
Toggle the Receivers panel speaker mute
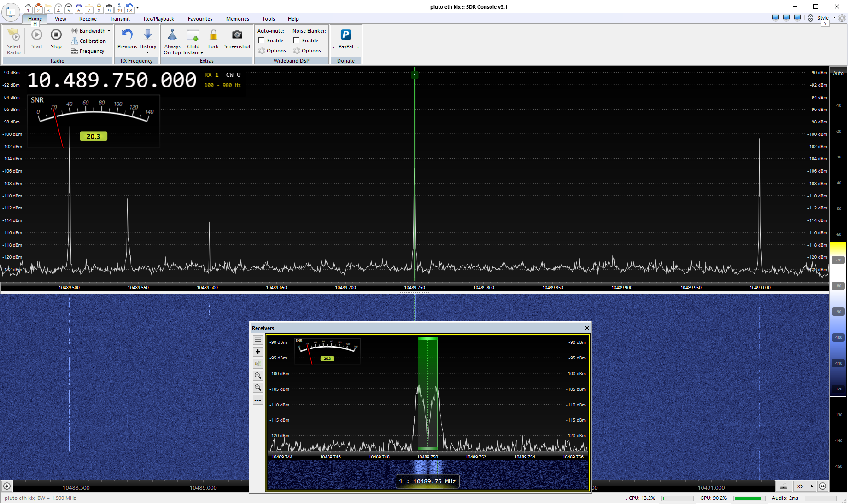258,364
